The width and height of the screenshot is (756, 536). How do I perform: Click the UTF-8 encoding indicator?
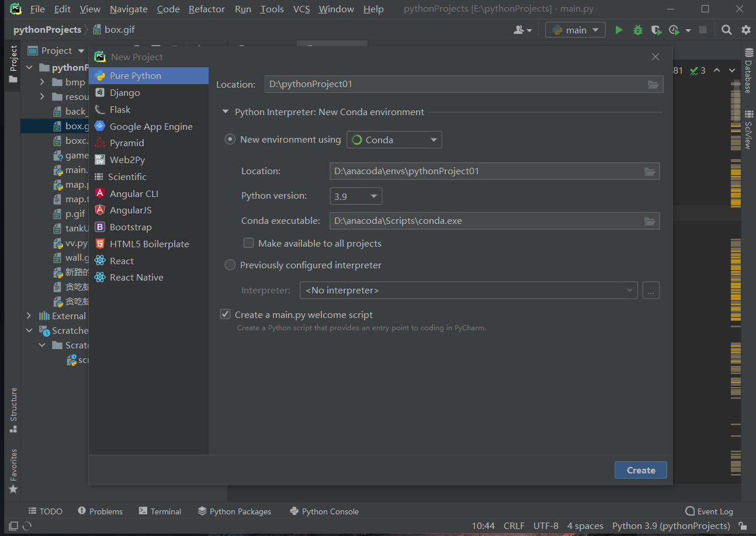[x=546, y=526]
